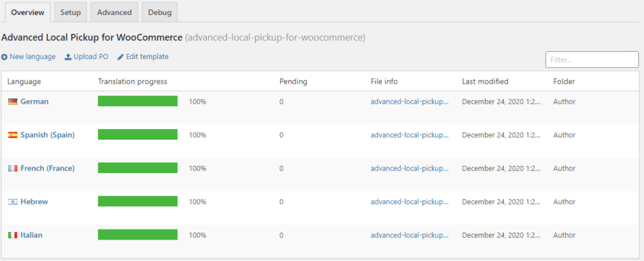
Task: Open the Spanish (Spain) translation
Action: 47,135
